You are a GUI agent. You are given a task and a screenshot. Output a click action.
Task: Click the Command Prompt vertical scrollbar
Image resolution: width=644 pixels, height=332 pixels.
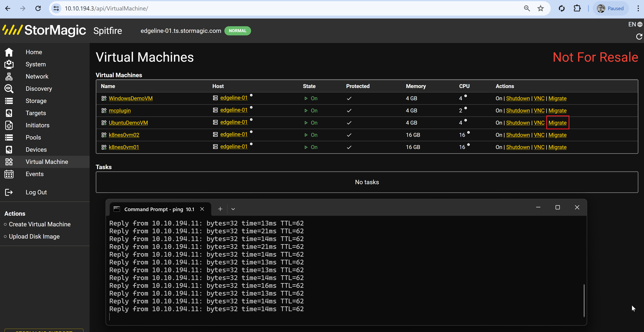pos(584,300)
